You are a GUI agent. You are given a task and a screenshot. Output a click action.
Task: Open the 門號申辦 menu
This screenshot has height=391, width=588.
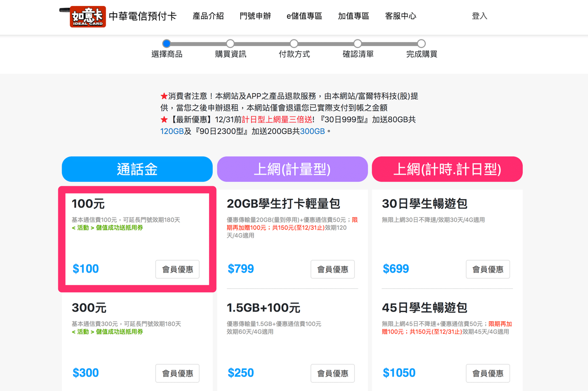coord(255,16)
